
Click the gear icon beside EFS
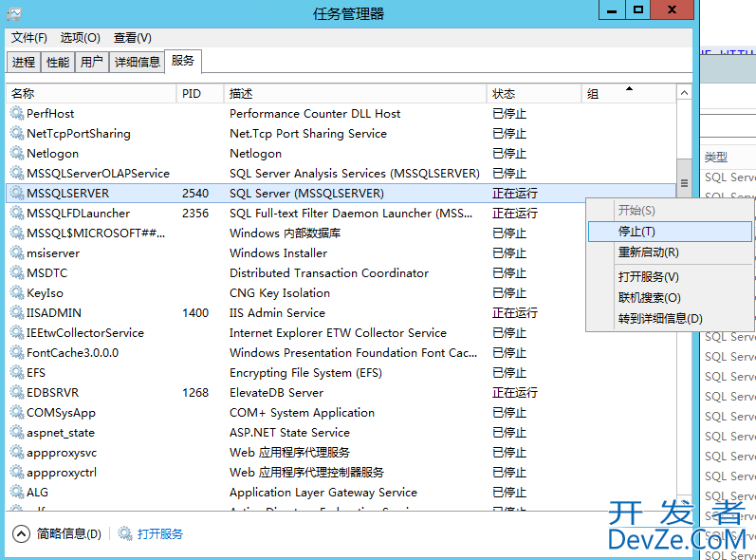(17, 372)
